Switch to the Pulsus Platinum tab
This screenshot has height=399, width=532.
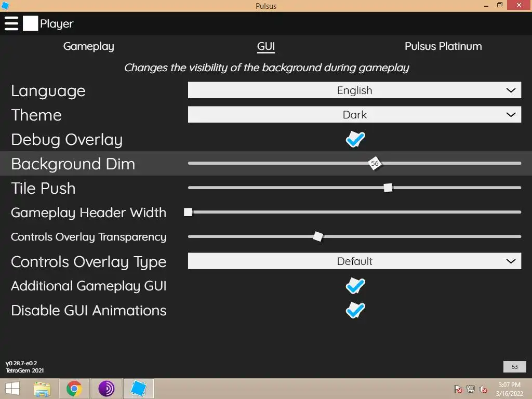click(x=443, y=46)
